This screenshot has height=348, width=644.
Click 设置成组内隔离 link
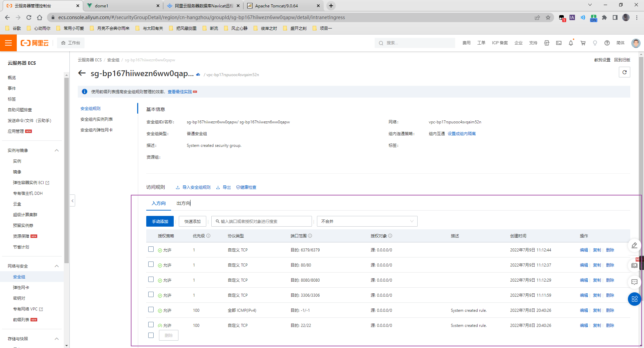[462, 134]
